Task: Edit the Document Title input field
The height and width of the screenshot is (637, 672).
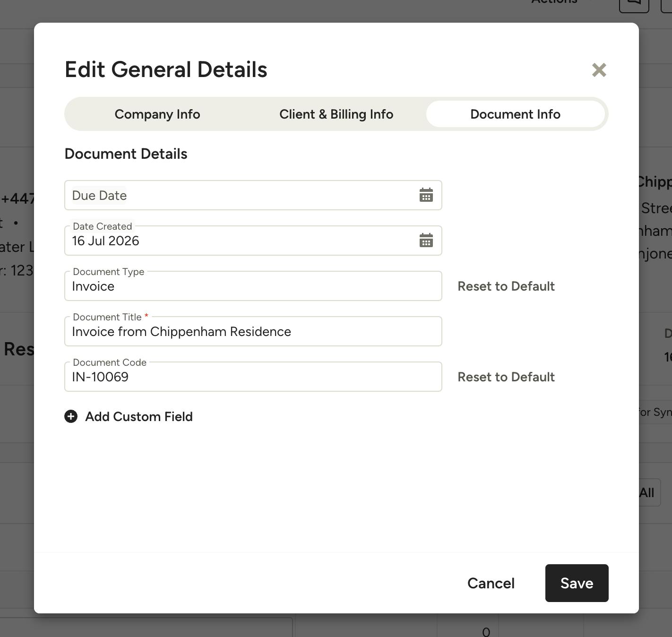Action: (x=253, y=331)
